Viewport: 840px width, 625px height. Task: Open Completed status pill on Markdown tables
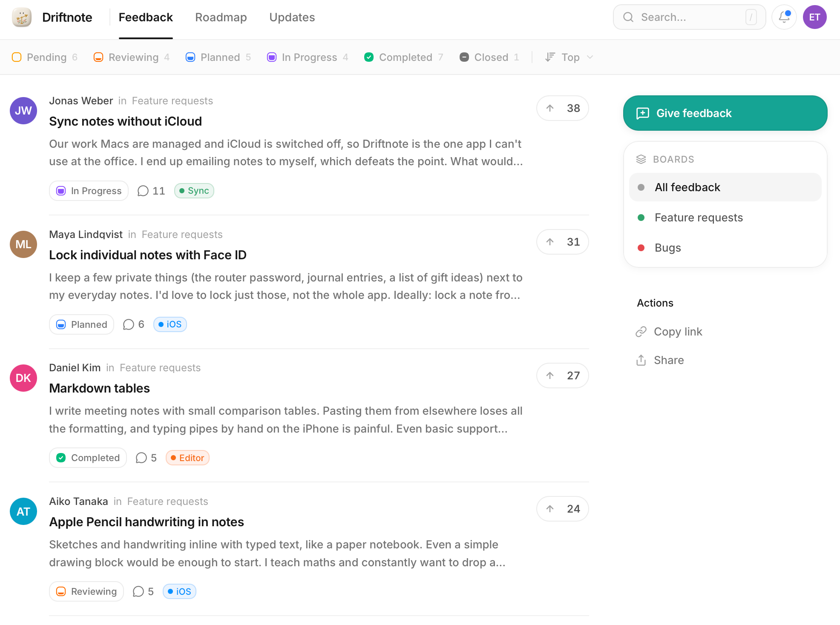click(88, 458)
